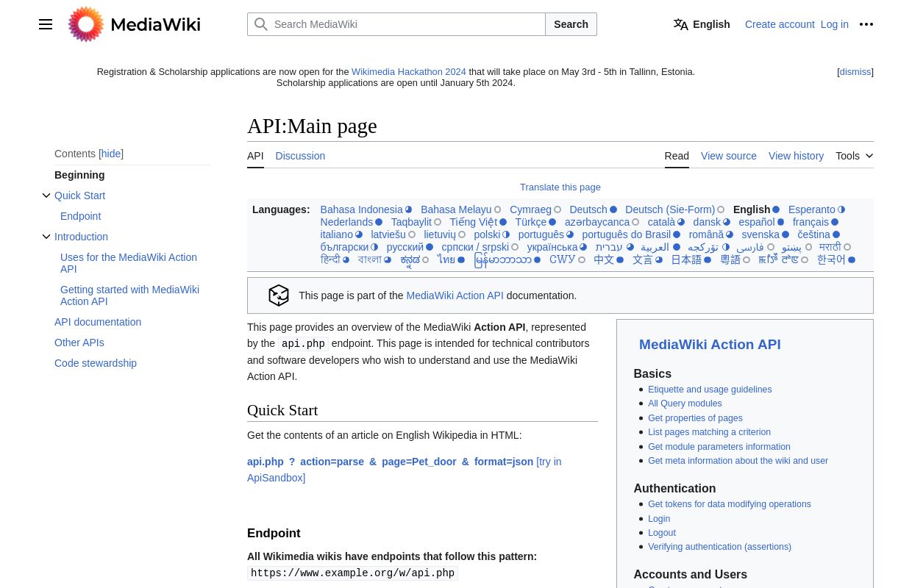Image resolution: width=912 pixels, height=588 pixels.
Task: Select the Read tab
Action: (677, 156)
